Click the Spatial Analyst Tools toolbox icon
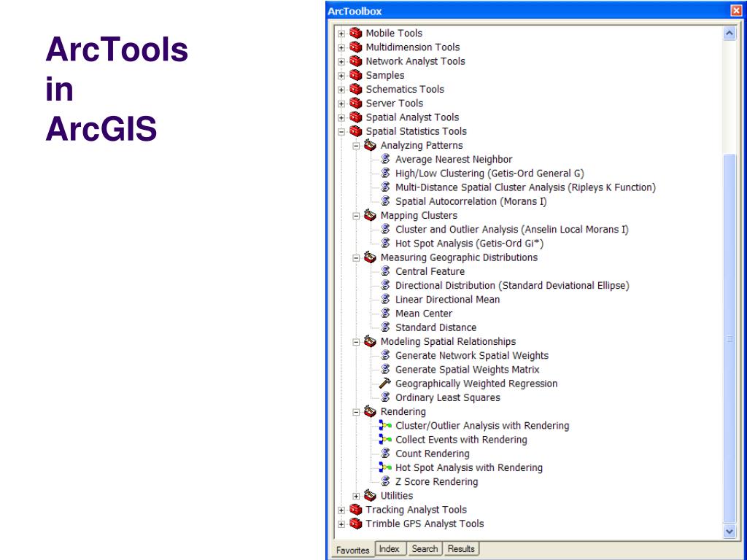This screenshot has height=560, width=747. 355,117
